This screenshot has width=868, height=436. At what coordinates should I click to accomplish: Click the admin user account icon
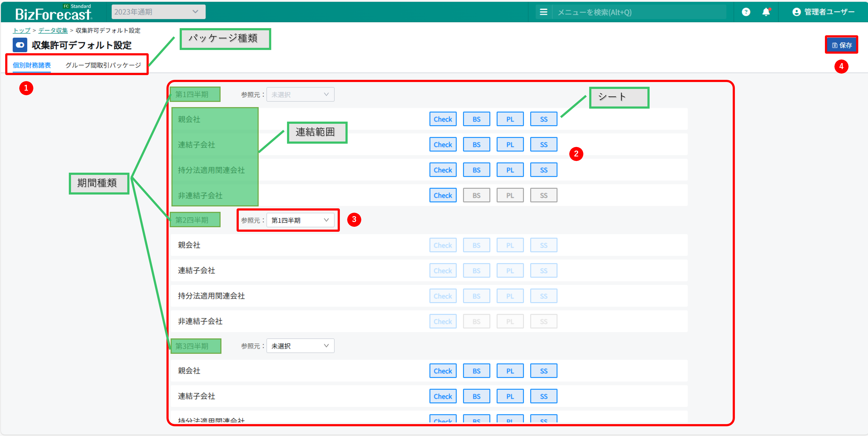pos(796,12)
